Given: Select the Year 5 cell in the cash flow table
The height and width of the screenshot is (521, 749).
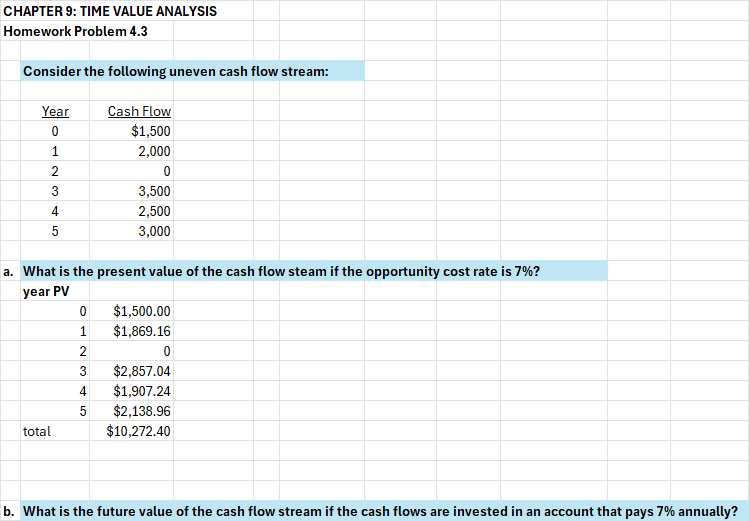Looking at the screenshot, I should coord(55,231).
